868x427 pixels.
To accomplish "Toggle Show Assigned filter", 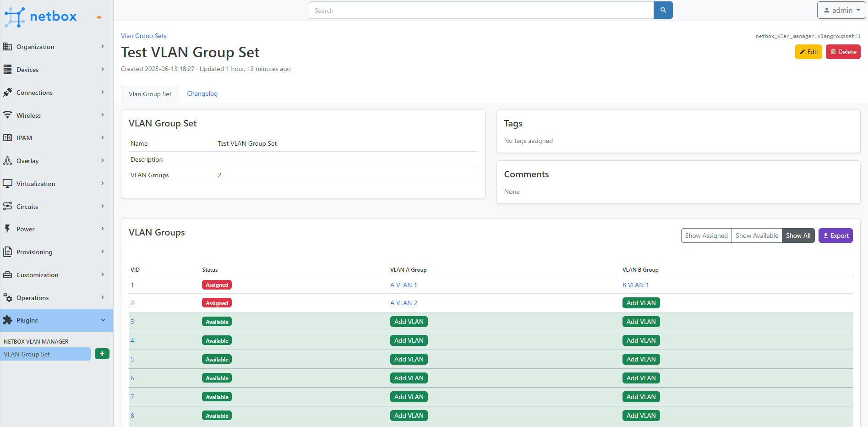I will pyautogui.click(x=706, y=235).
